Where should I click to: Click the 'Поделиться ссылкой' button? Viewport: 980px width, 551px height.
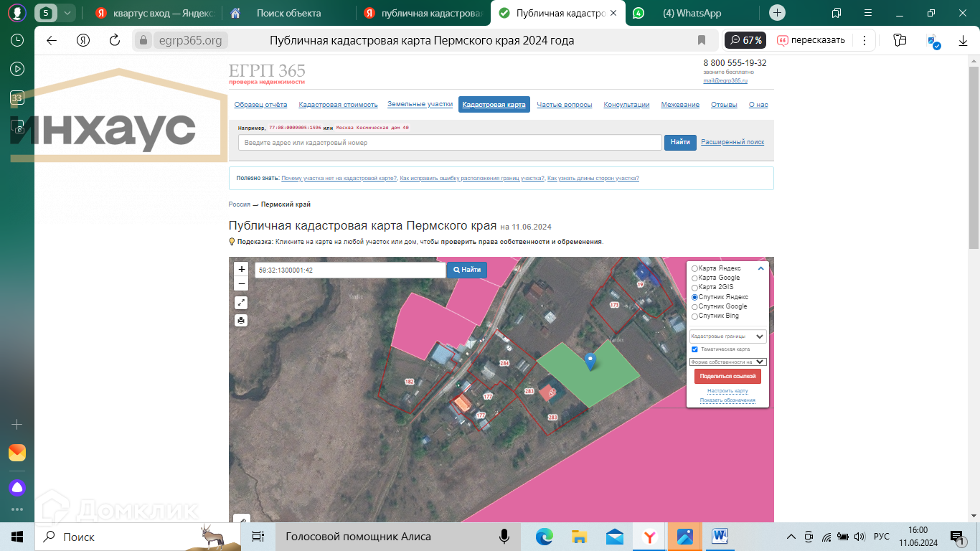(727, 376)
